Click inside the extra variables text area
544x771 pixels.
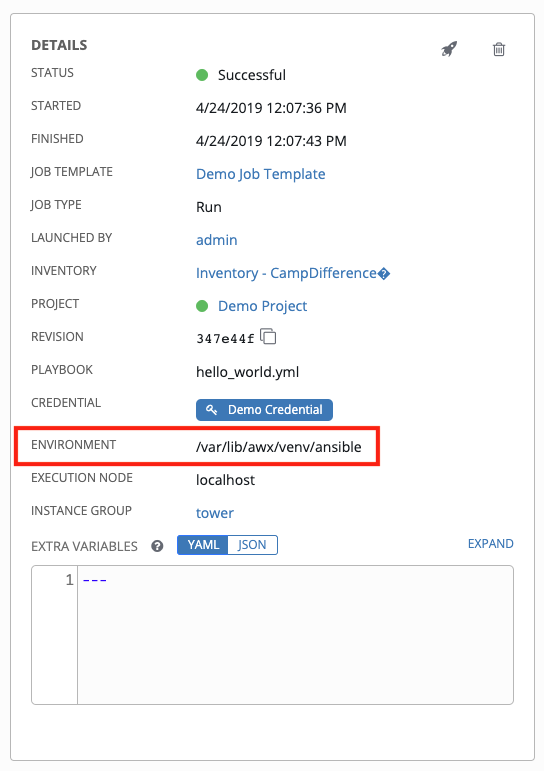tap(295, 635)
